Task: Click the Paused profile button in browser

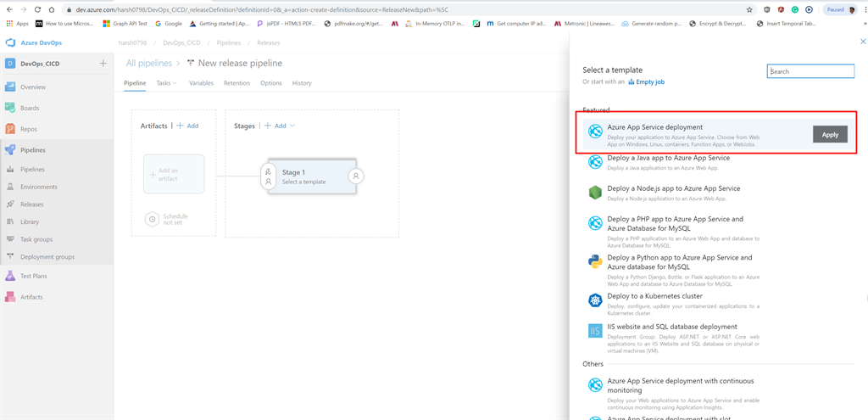Action: (840, 9)
